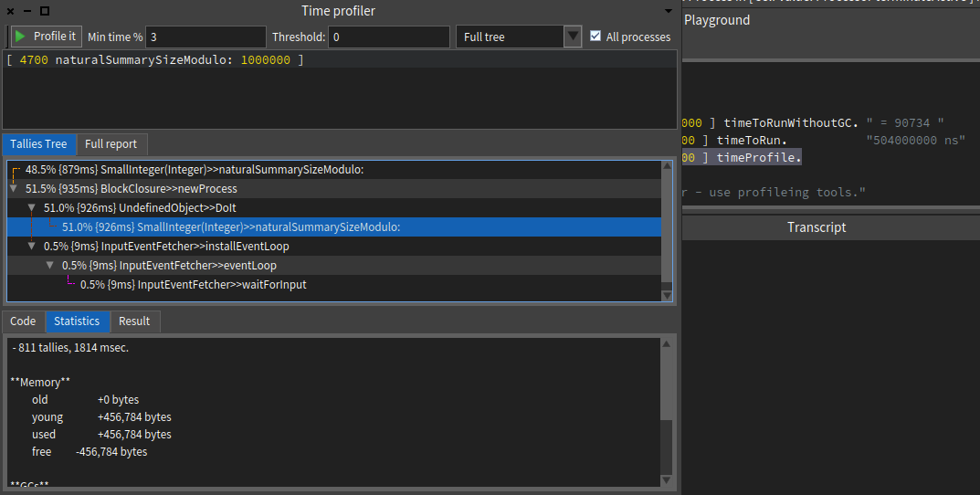Open the Result tab
Viewport: 980px width, 495px height.
point(134,321)
